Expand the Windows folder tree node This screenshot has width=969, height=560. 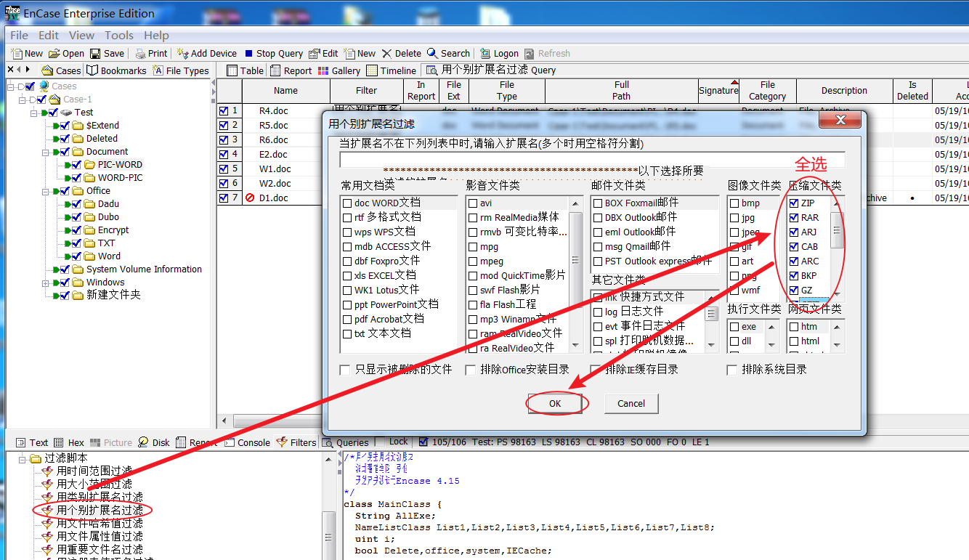46,283
